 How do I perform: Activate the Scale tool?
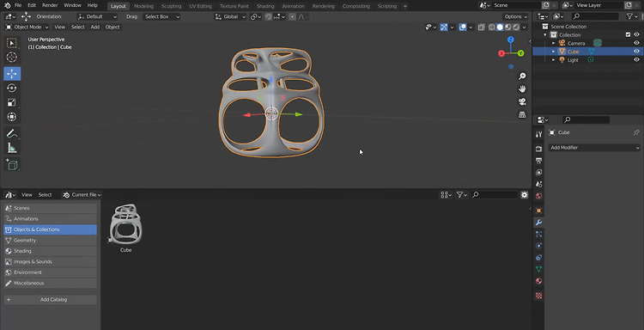12,103
